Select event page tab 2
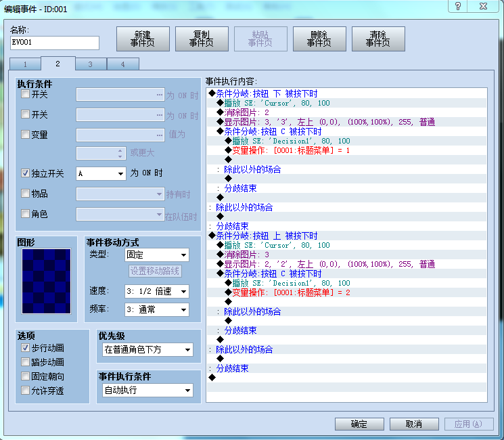Viewport: 504px width, 440px height. [58, 64]
